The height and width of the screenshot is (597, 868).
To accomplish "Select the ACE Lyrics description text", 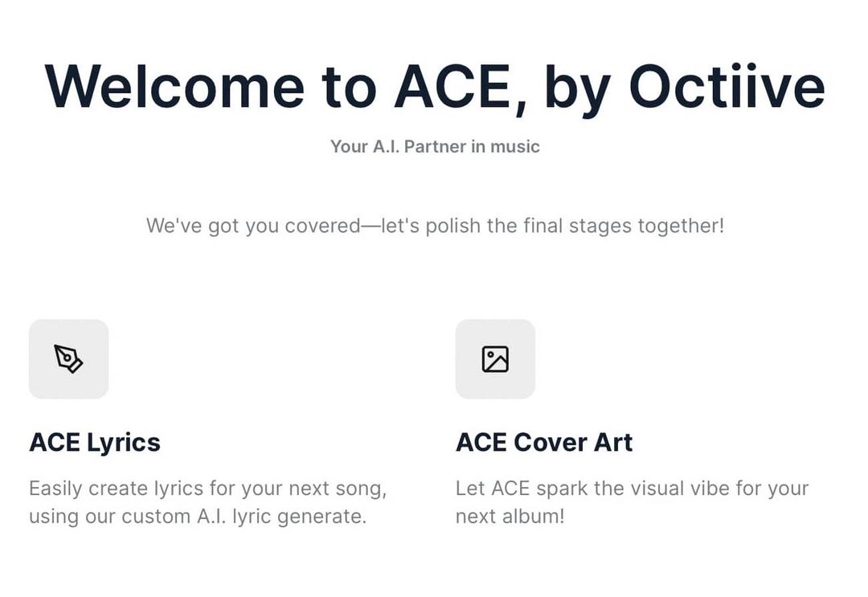I will (208, 502).
